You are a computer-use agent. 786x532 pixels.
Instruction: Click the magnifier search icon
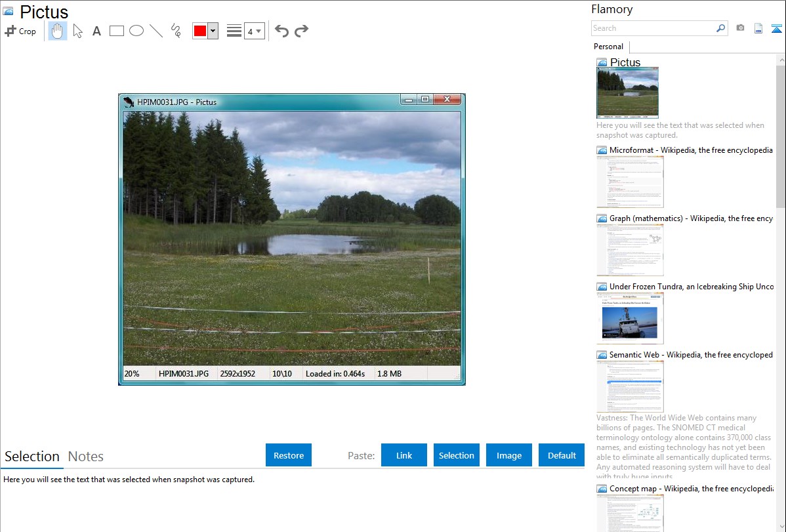click(x=720, y=28)
